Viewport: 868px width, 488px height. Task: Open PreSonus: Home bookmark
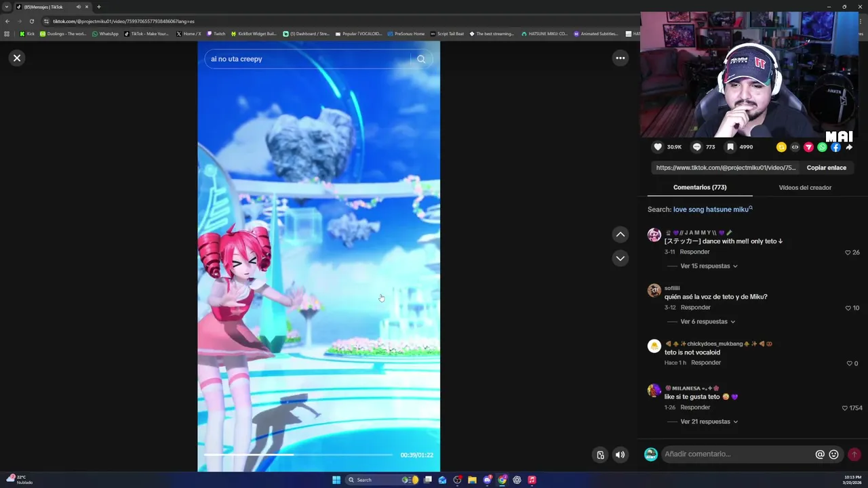(406, 33)
